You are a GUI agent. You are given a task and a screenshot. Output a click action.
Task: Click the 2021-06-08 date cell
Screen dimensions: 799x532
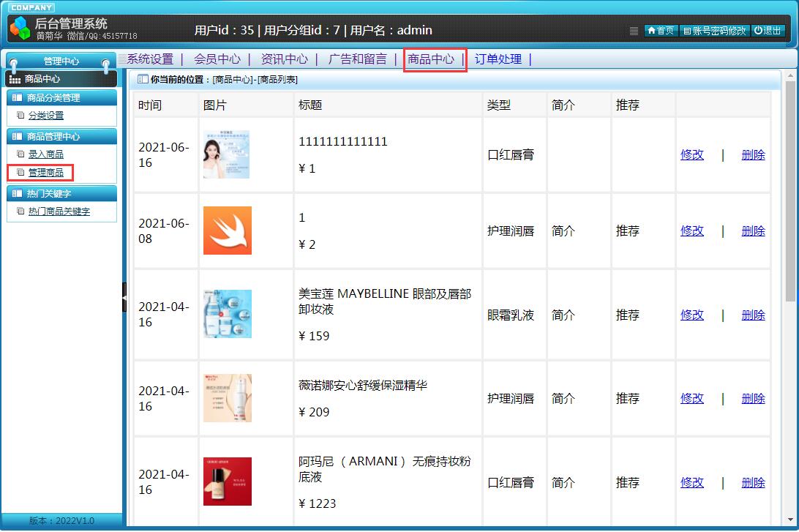(164, 231)
